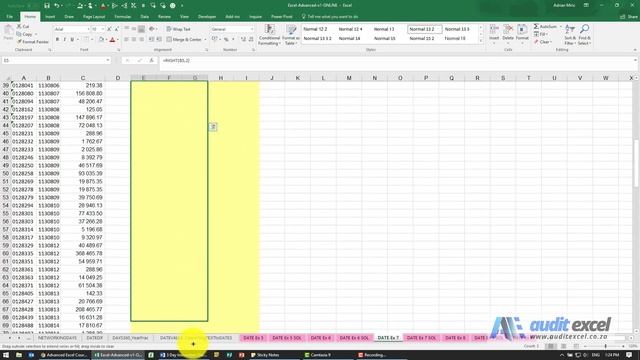Open the DATEDIF sheet tab

tap(94, 338)
